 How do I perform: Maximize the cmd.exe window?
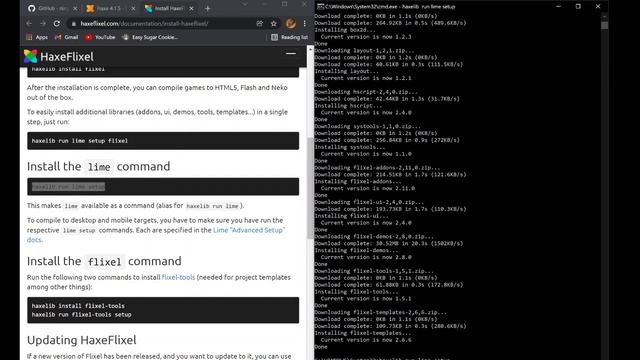pyautogui.click(x=578, y=7)
